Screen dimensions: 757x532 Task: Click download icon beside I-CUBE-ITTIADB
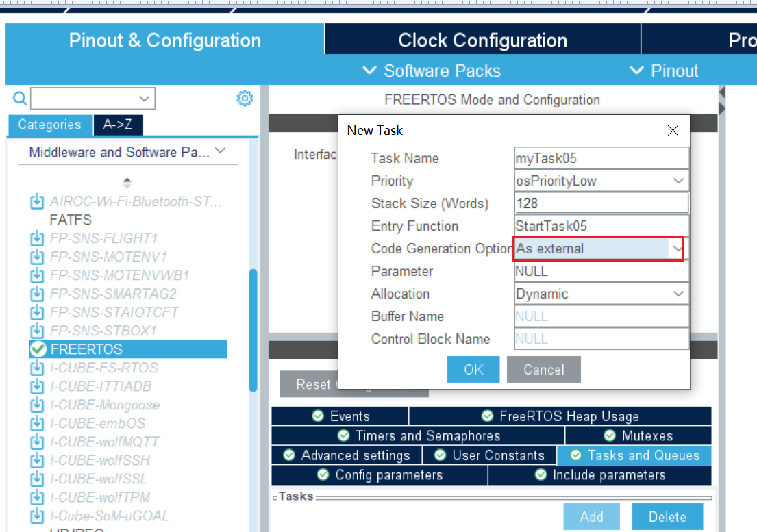[37, 386]
